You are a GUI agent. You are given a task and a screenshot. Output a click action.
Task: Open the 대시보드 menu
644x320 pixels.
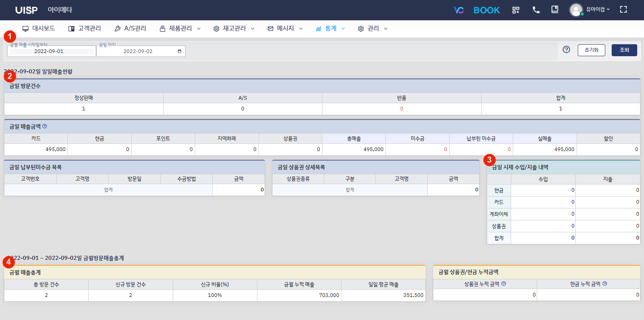[39, 29]
